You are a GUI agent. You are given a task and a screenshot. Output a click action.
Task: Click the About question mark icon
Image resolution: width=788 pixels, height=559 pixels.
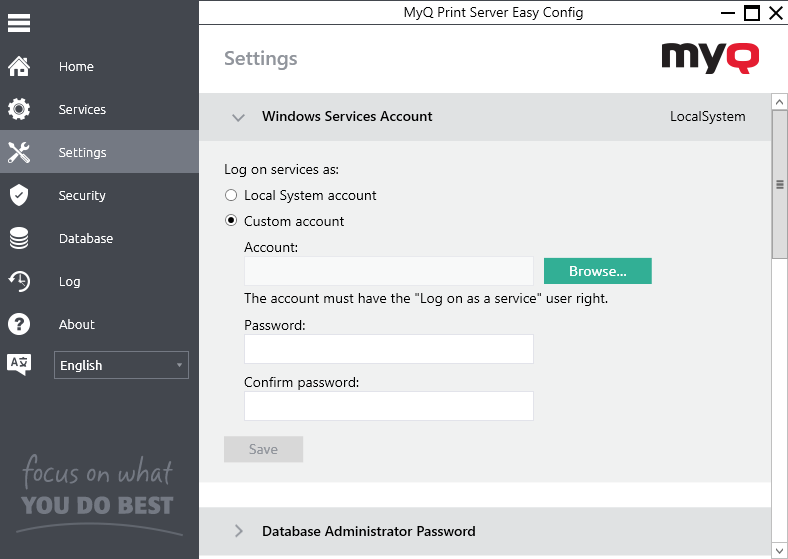point(19,325)
